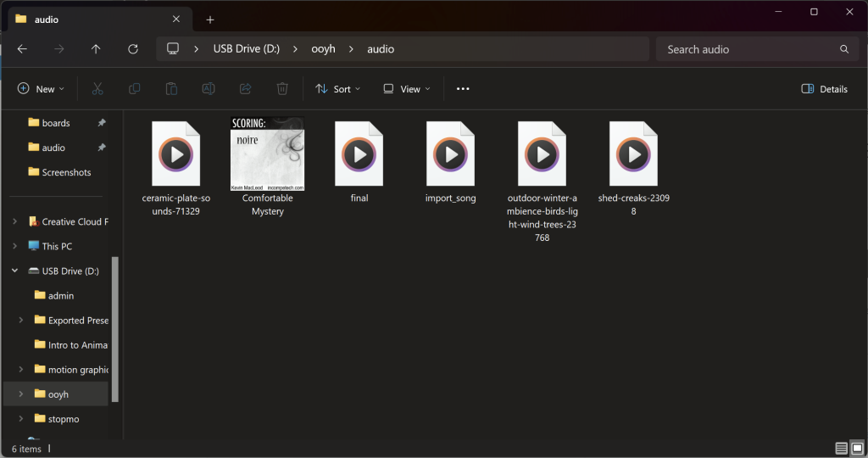Viewport: 868px width, 458px height.
Task: Close the audio tab
Action: coord(176,20)
